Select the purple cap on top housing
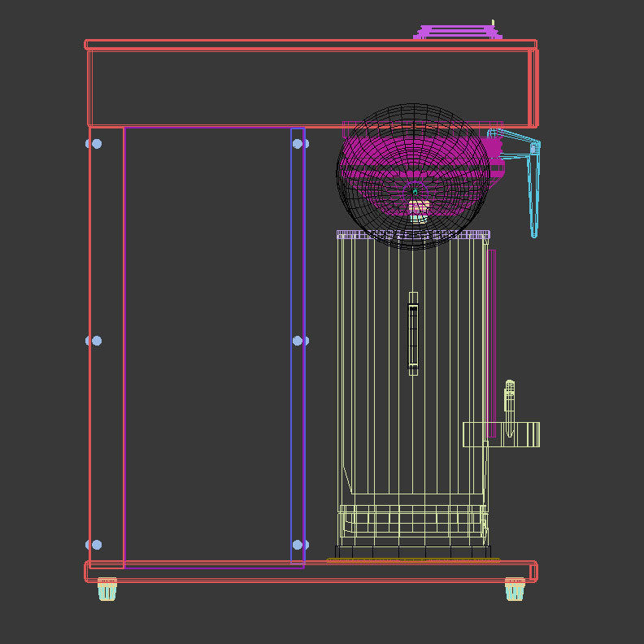Screen dimensions: 644x644 [x=458, y=32]
